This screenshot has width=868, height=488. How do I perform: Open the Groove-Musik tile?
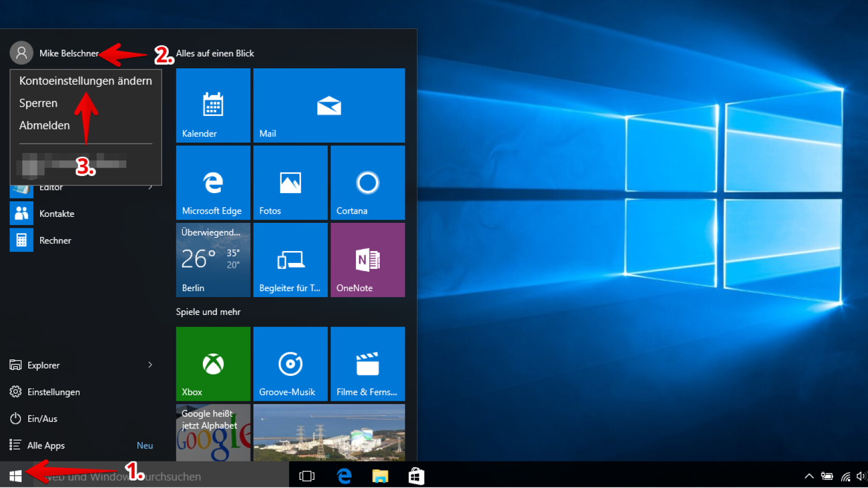click(290, 364)
